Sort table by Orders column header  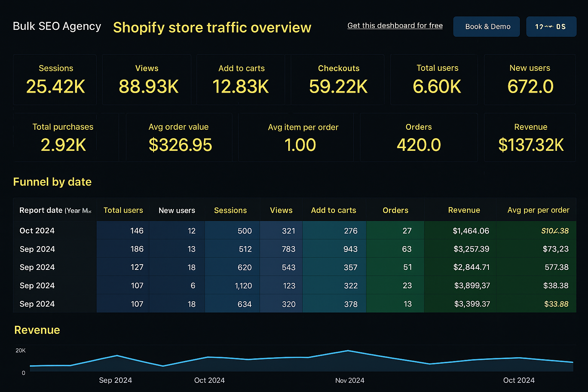(395, 210)
